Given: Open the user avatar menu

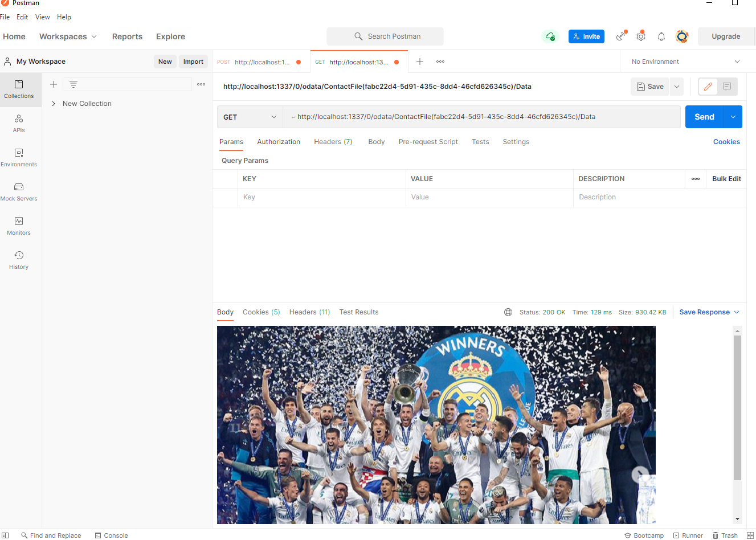Looking at the screenshot, I should [682, 36].
